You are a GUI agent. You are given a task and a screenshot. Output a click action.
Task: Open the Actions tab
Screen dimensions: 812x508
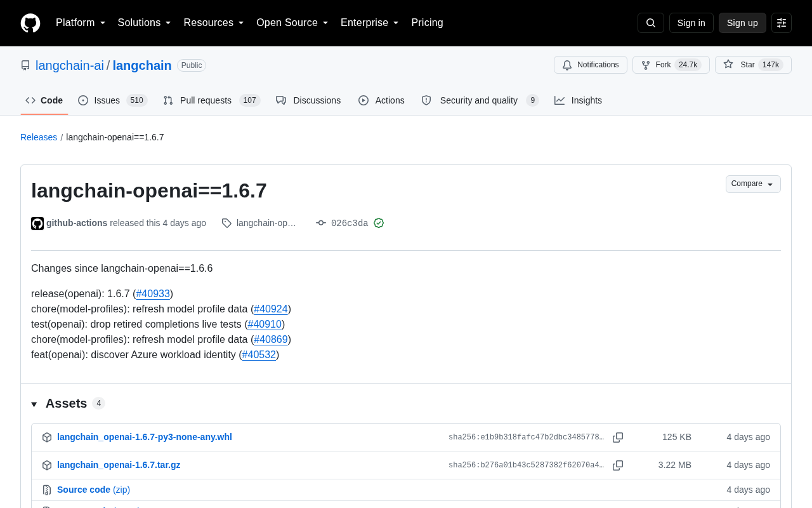coord(381,100)
